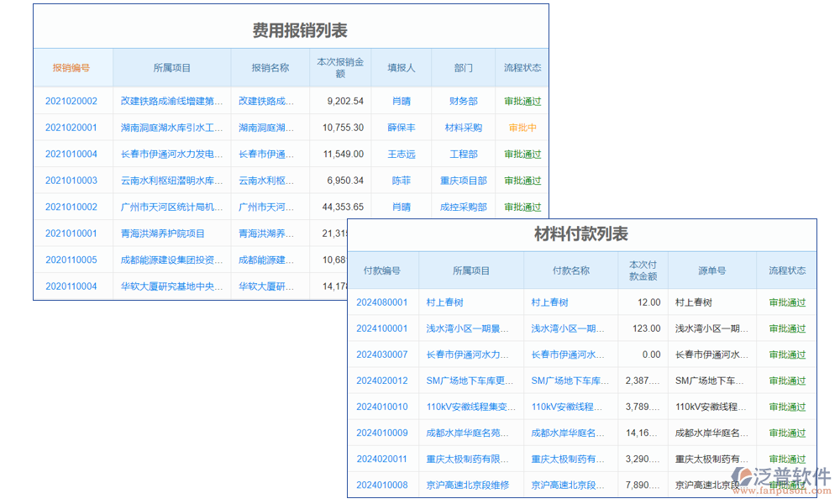点击改建铁路项目的审批通过状态
This screenshot has width=840, height=504.
[522, 101]
